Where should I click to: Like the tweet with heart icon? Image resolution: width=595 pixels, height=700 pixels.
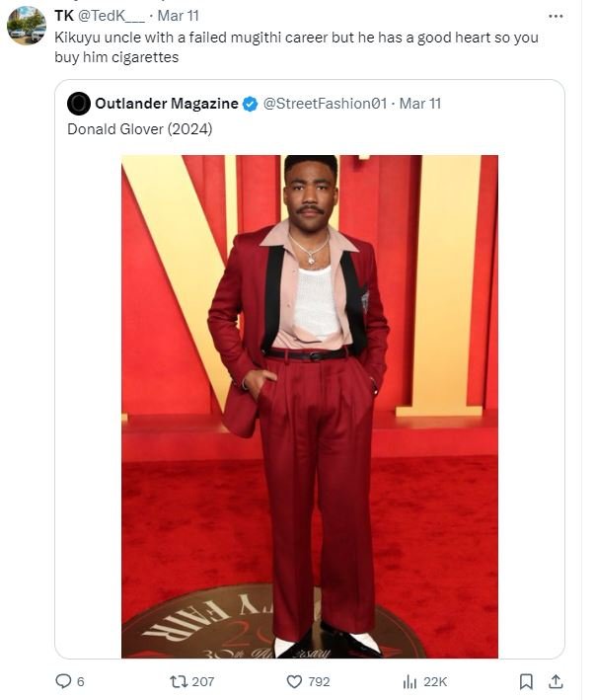pyautogui.click(x=294, y=681)
